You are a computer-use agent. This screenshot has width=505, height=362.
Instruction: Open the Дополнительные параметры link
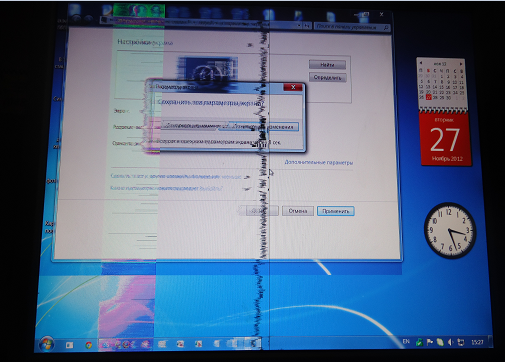[x=318, y=163]
